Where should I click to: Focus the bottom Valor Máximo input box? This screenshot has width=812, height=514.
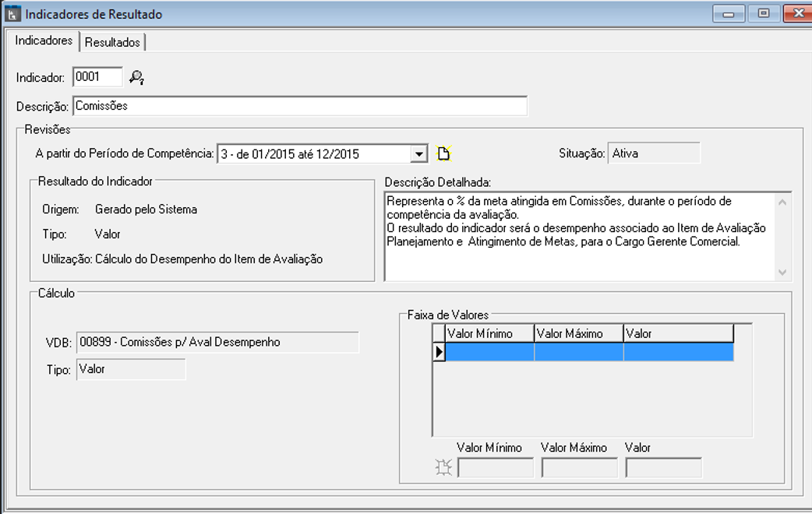click(579, 467)
